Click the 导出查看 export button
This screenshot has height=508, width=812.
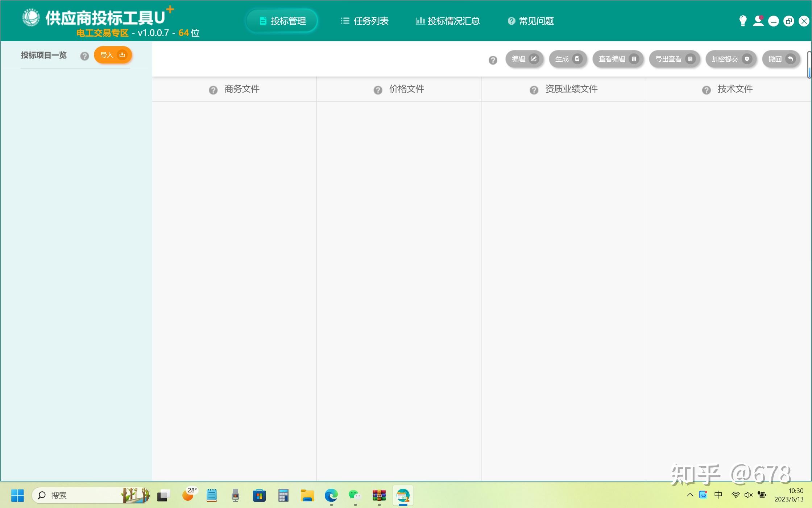point(674,59)
